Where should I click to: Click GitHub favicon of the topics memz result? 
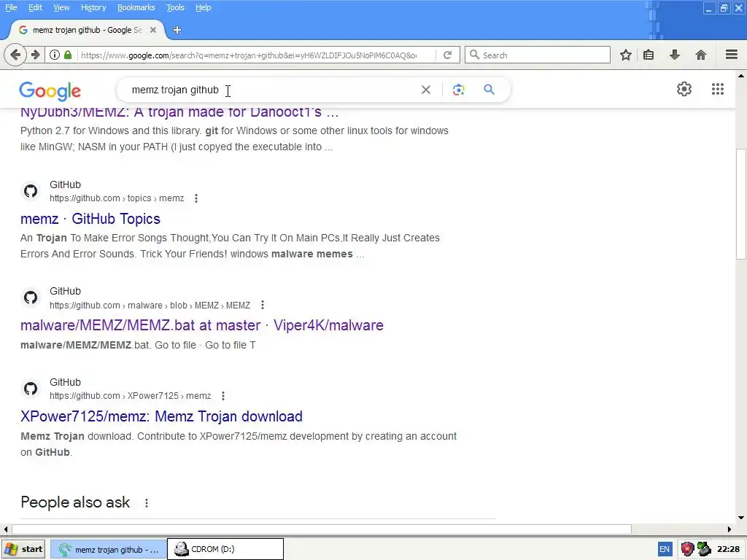[31, 191]
